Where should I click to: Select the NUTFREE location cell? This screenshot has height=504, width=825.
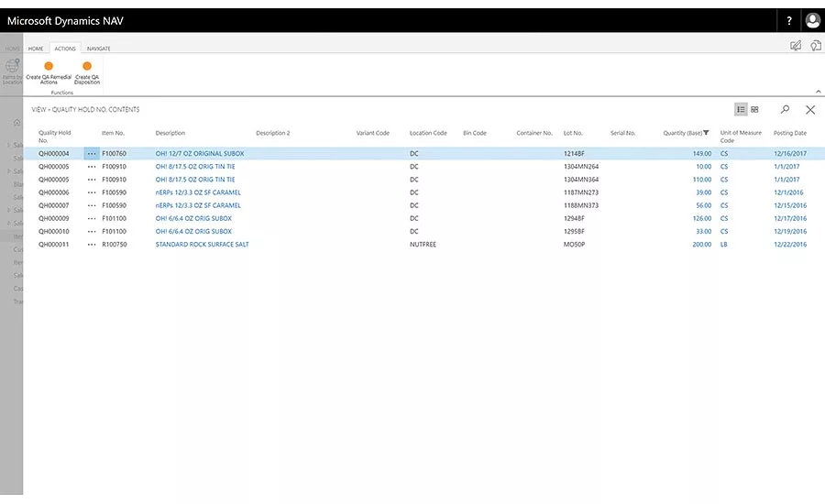[x=423, y=245]
